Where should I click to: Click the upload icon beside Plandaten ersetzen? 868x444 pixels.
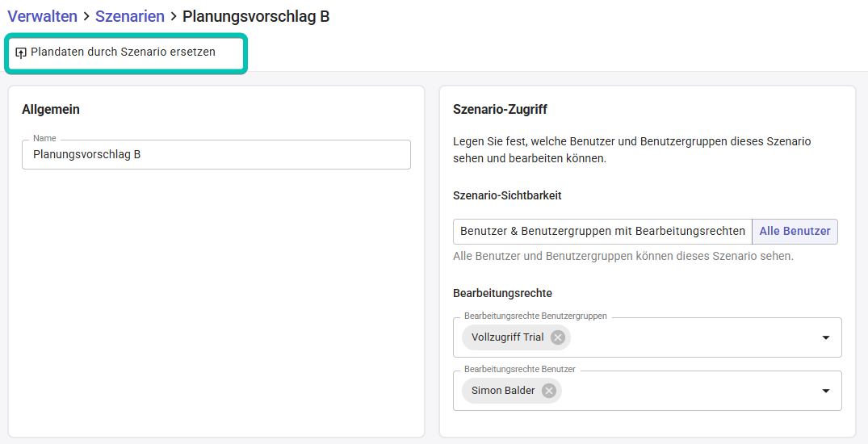(21, 52)
